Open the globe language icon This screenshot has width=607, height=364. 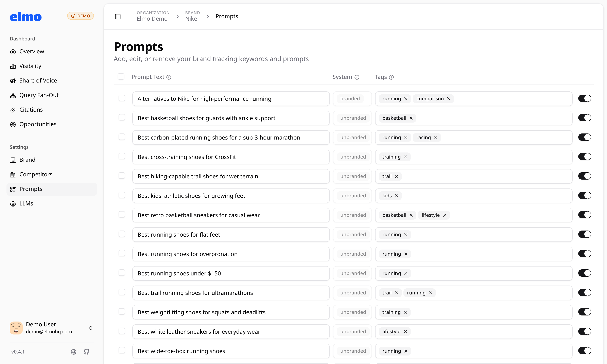point(74,352)
